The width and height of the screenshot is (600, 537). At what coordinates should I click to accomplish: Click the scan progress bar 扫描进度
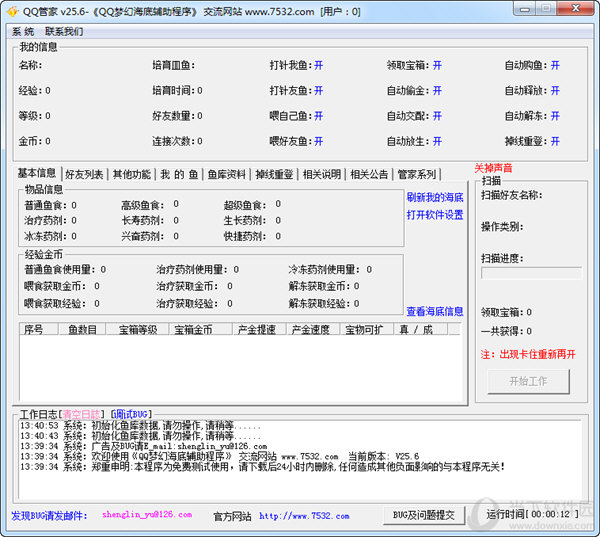(532, 273)
